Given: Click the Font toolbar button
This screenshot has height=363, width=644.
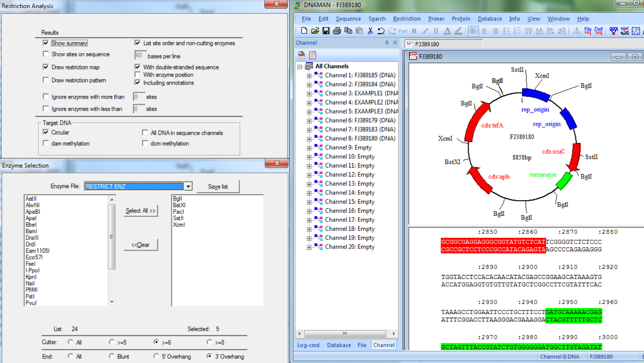Looking at the screenshot, I should (x=403, y=31).
